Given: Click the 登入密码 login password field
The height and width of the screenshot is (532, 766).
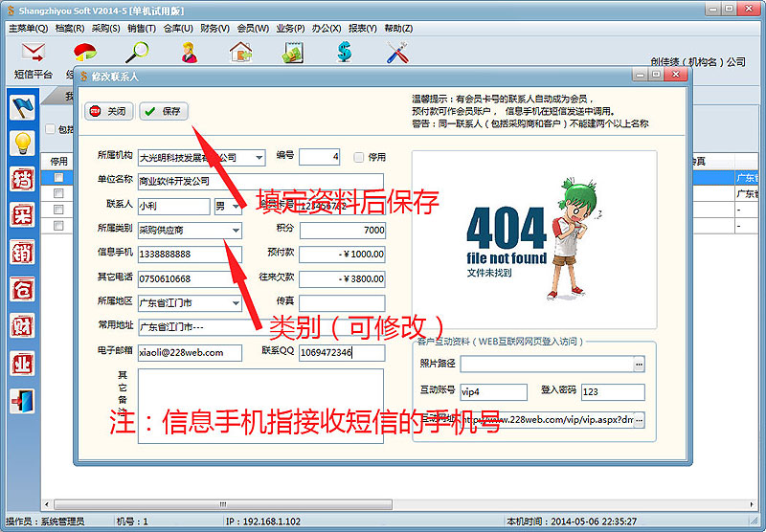Looking at the screenshot, I should click(613, 392).
